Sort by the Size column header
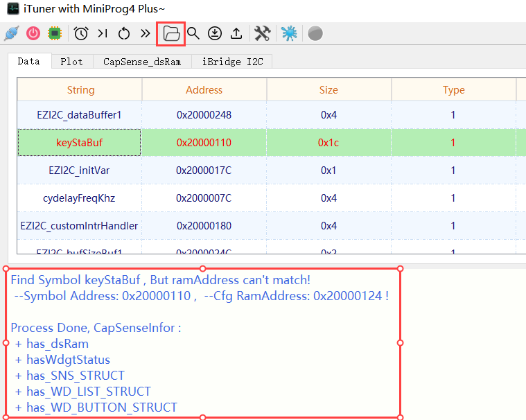Screen dimensions: 526x420 click(328, 90)
